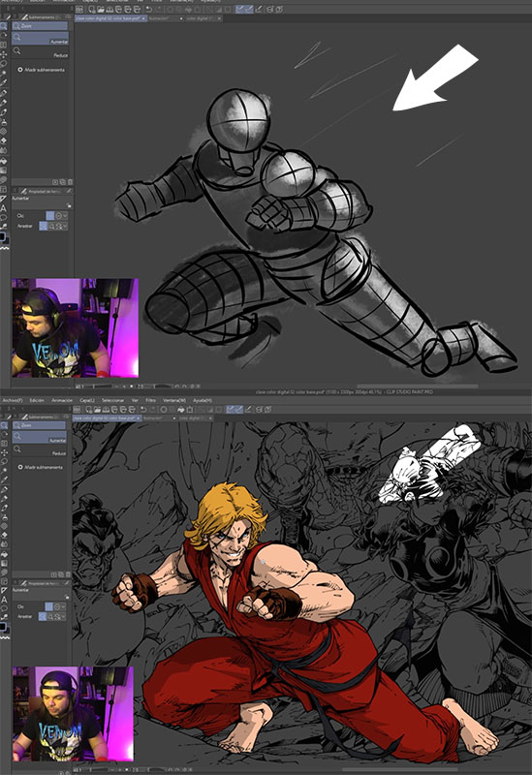532x775 pixels.
Task: Choose the Text tool in the upper window
Action: click(x=4, y=208)
